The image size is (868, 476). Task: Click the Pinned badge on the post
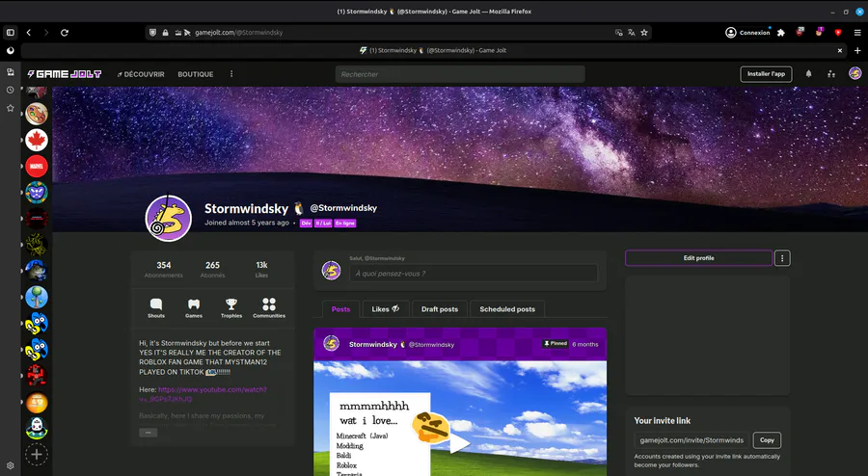coord(556,343)
